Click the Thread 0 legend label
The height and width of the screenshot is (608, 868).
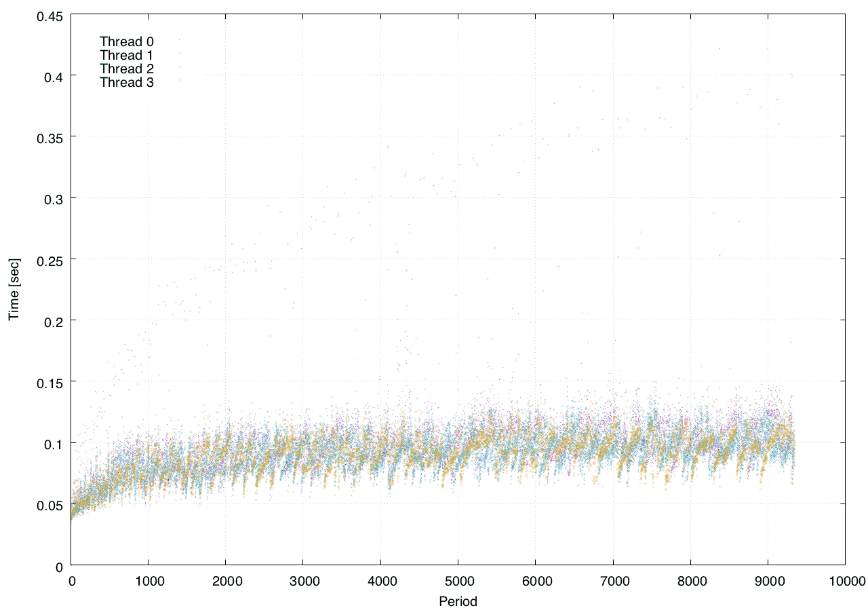(127, 41)
